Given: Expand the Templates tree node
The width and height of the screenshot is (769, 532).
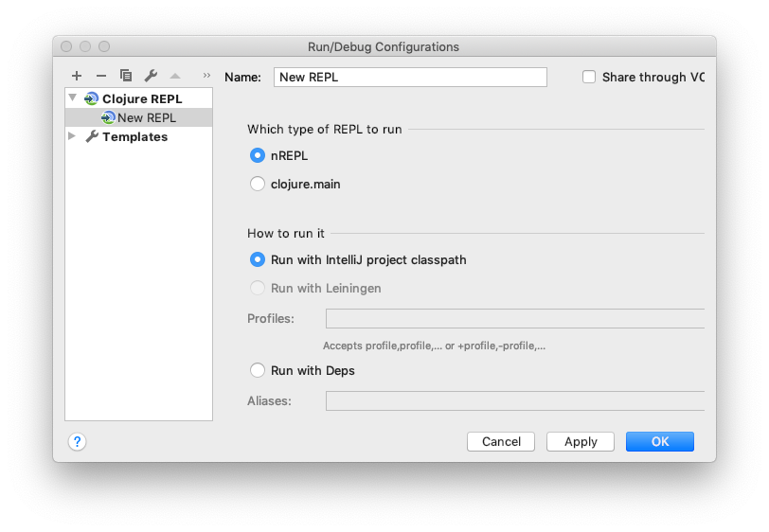Looking at the screenshot, I should click(x=72, y=136).
